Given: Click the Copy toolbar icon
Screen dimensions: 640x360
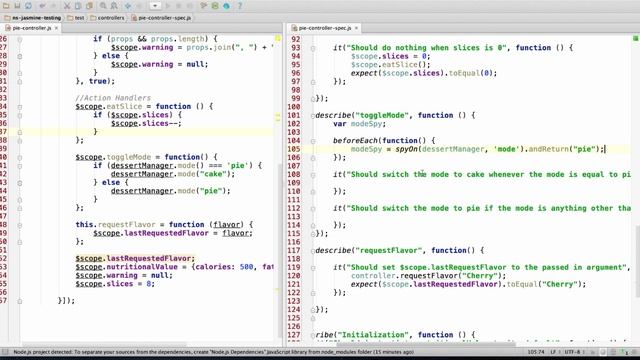Looking at the screenshot, I should [78, 6].
